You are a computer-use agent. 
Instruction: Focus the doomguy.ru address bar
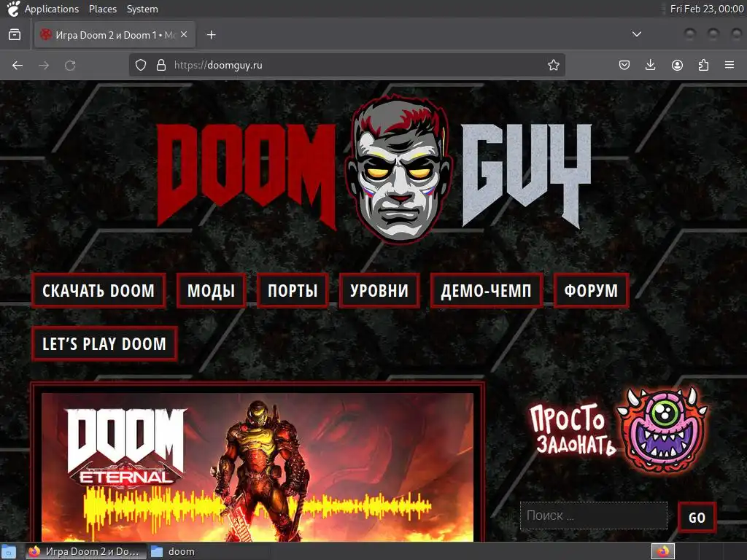point(347,65)
